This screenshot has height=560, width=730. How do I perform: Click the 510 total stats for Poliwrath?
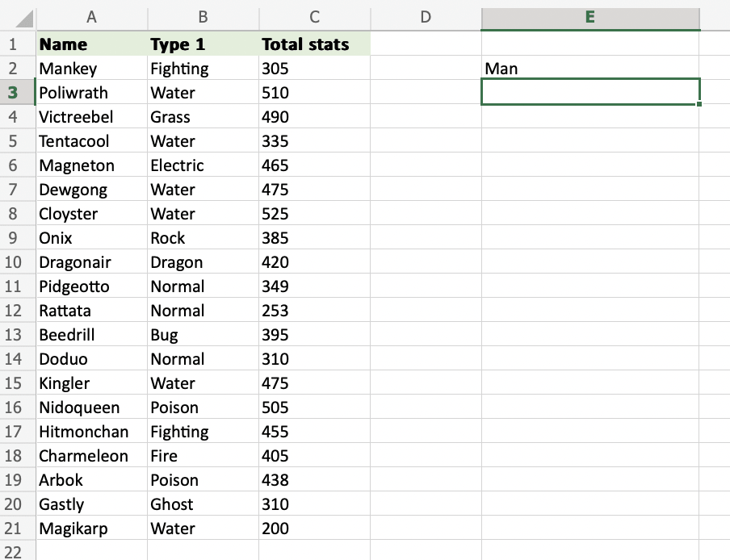[x=313, y=92]
